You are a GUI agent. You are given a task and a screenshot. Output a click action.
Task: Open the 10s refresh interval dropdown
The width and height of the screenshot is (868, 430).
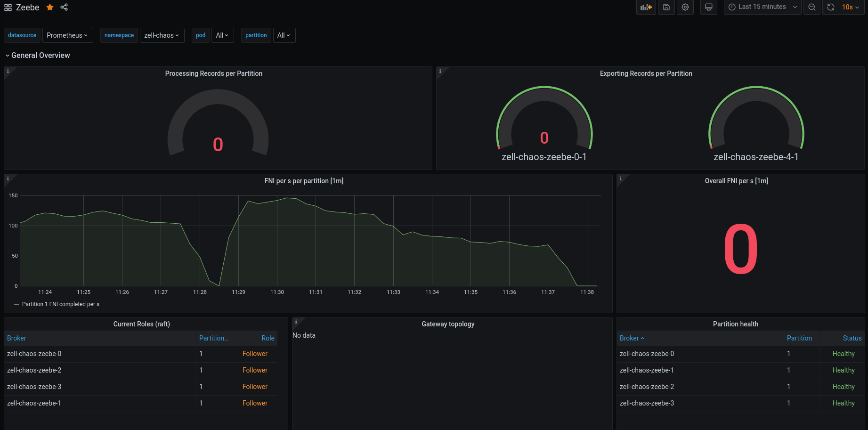(852, 7)
